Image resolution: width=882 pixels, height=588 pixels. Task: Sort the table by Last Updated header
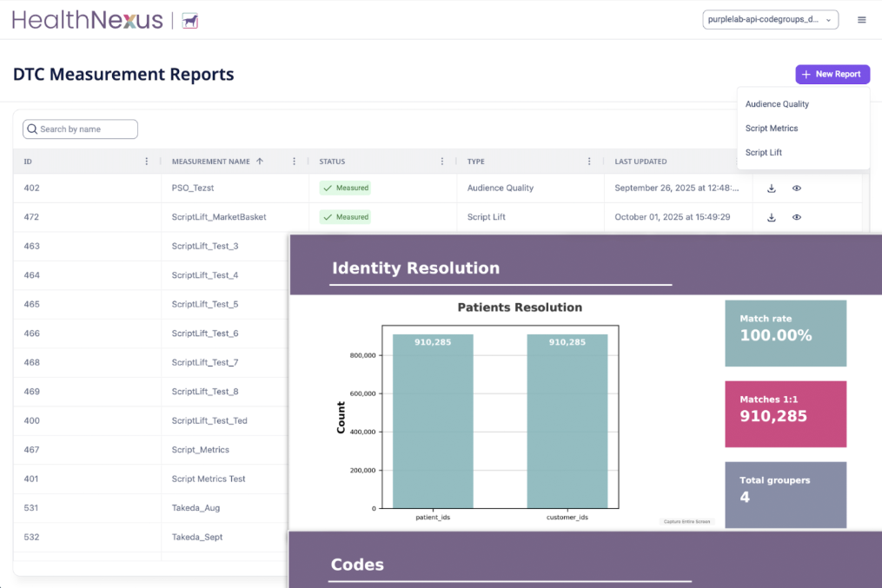point(640,162)
